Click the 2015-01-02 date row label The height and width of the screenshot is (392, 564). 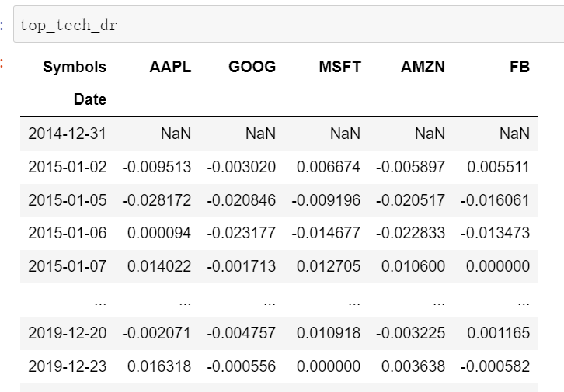pos(67,167)
